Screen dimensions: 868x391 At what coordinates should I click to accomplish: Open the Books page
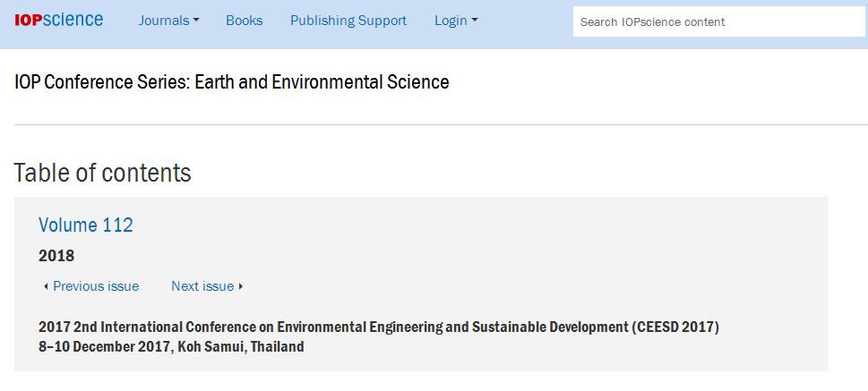[245, 21]
